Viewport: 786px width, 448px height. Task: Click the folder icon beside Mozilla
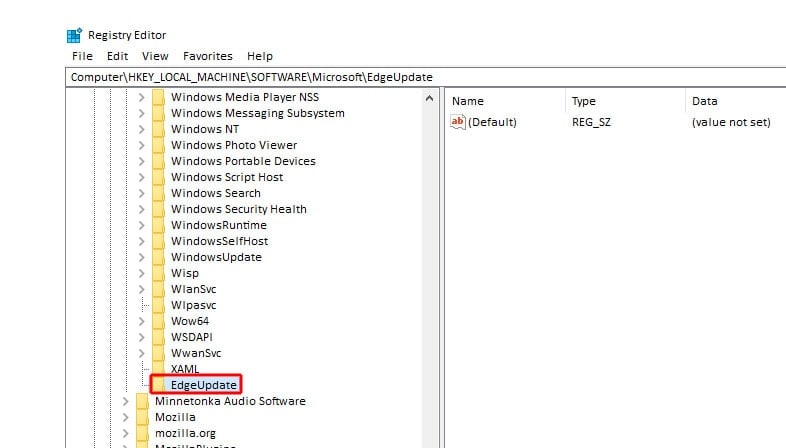click(x=142, y=417)
